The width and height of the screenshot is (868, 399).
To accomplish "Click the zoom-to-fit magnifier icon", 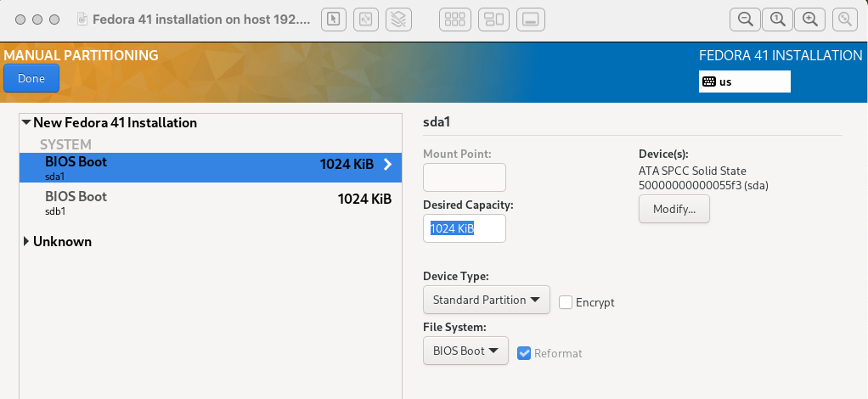I will [x=845, y=20].
